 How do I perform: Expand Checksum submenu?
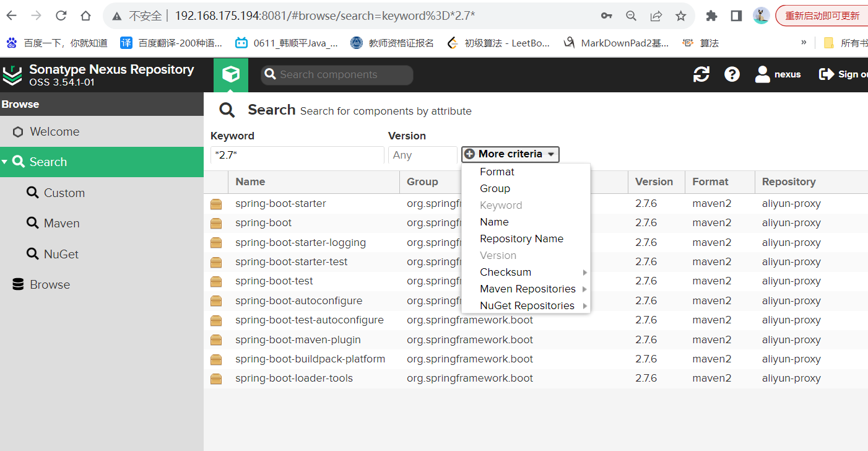526,273
